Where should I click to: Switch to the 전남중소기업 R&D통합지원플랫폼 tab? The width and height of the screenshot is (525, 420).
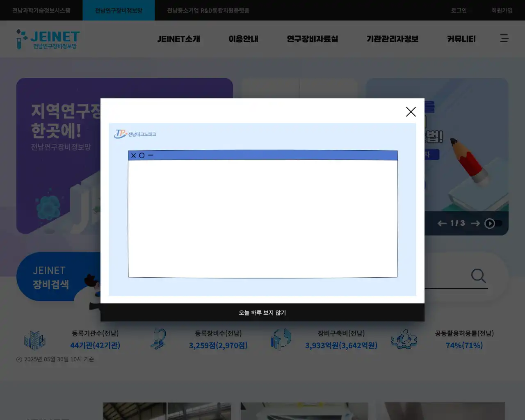point(207,10)
